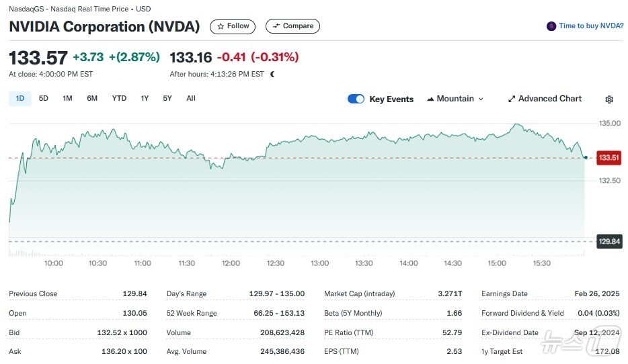Click the after-hours moon icon
The width and height of the screenshot is (628, 364).
(x=272, y=74)
